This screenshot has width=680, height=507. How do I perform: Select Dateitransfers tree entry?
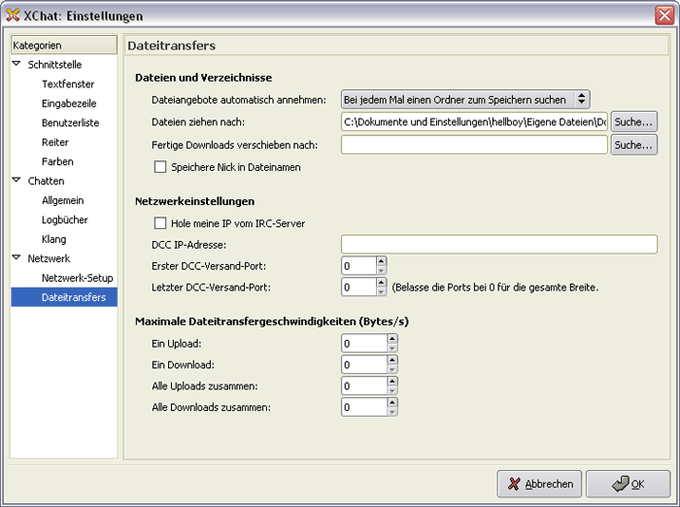point(64,297)
